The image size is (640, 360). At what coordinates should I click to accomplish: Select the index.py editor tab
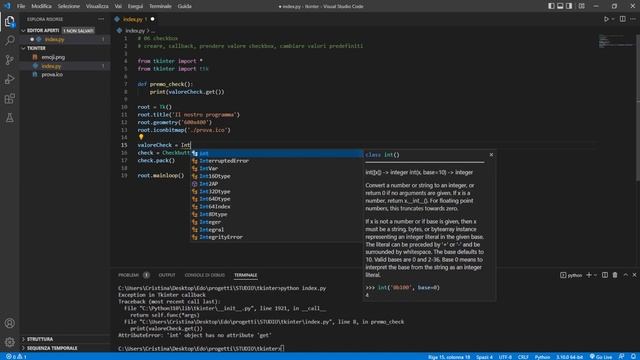pos(135,19)
